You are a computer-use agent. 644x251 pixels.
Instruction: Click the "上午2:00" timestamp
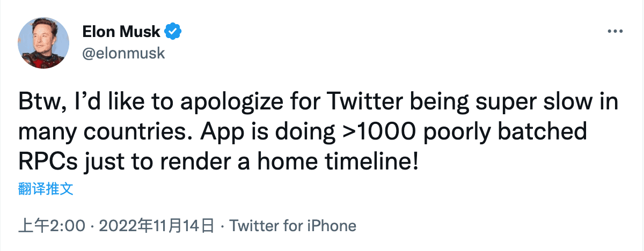click(52, 226)
